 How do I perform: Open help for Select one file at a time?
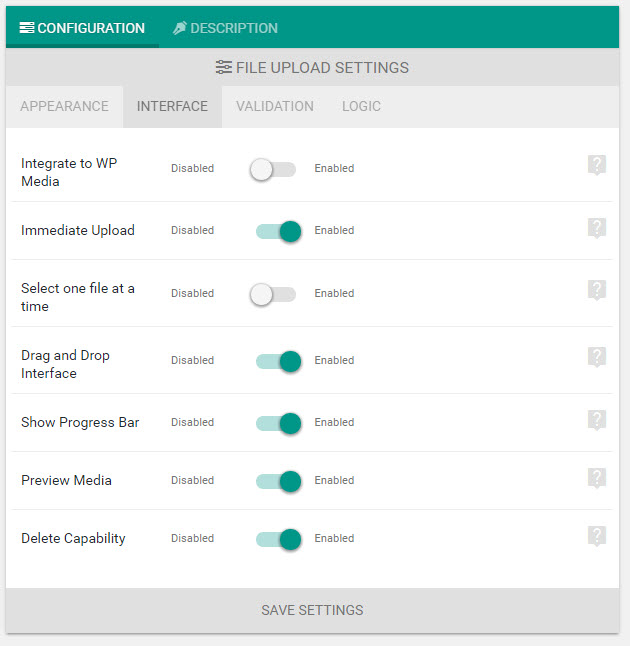pos(597,291)
